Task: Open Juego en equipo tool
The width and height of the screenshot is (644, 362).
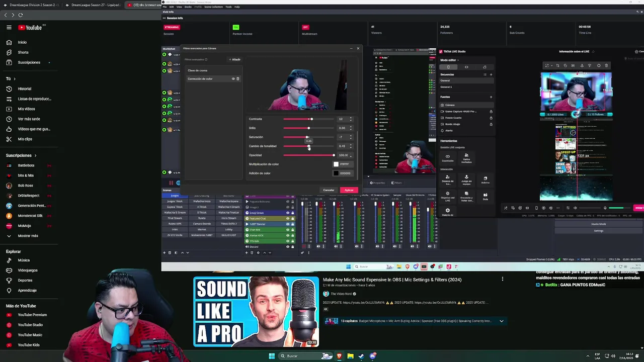Action: pyautogui.click(x=466, y=179)
